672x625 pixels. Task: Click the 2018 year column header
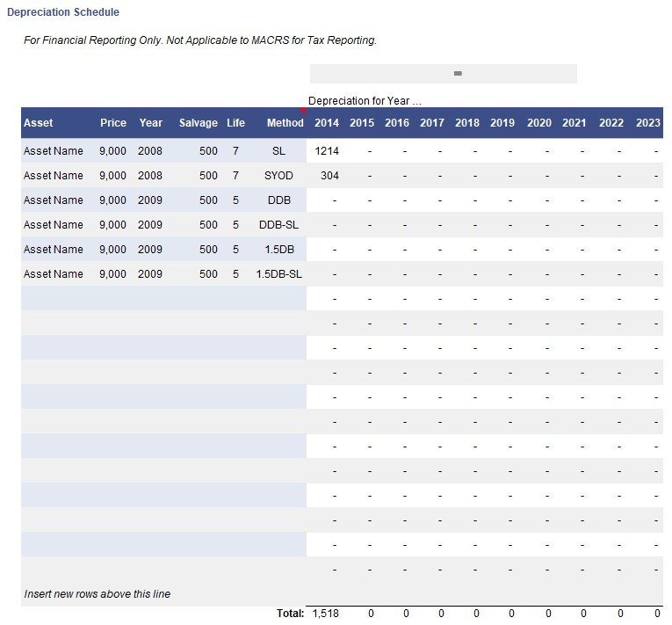467,123
